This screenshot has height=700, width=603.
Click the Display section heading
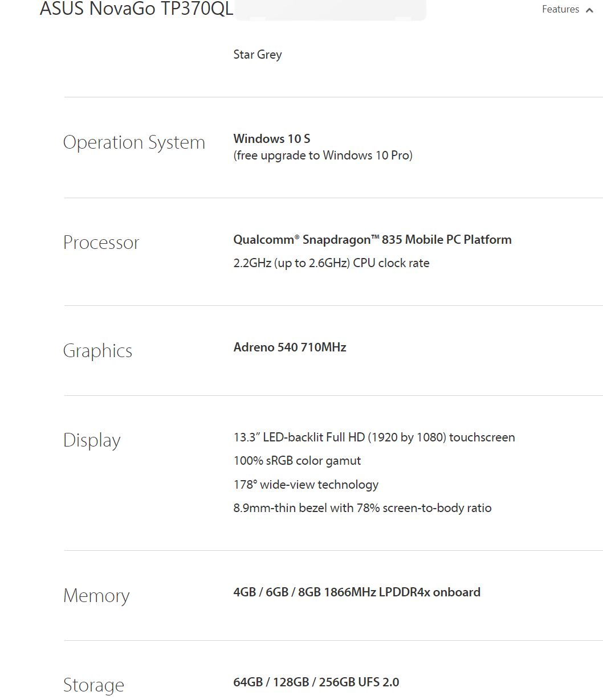point(92,440)
